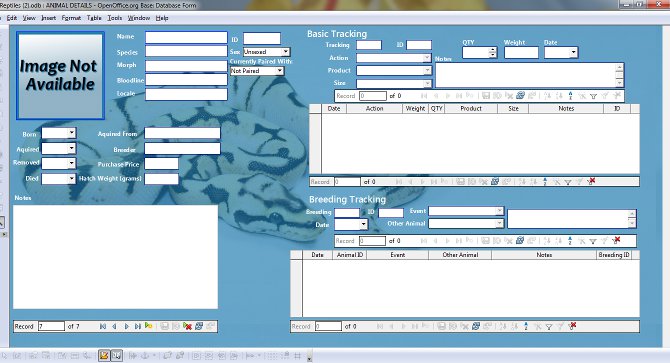670x363 pixels.
Task: Go to previous record in main navigation bar
Action: pos(114,326)
